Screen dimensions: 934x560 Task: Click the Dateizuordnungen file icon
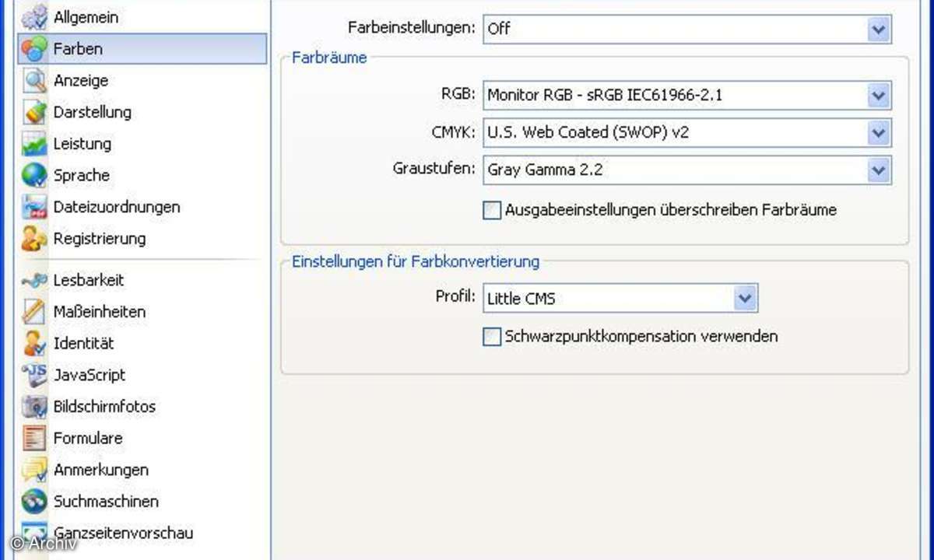pos(34,207)
